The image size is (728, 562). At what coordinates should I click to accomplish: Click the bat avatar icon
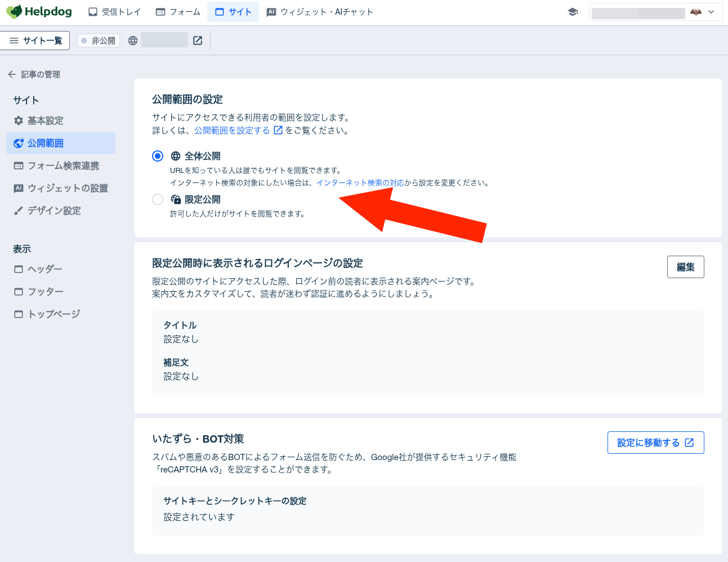click(696, 12)
